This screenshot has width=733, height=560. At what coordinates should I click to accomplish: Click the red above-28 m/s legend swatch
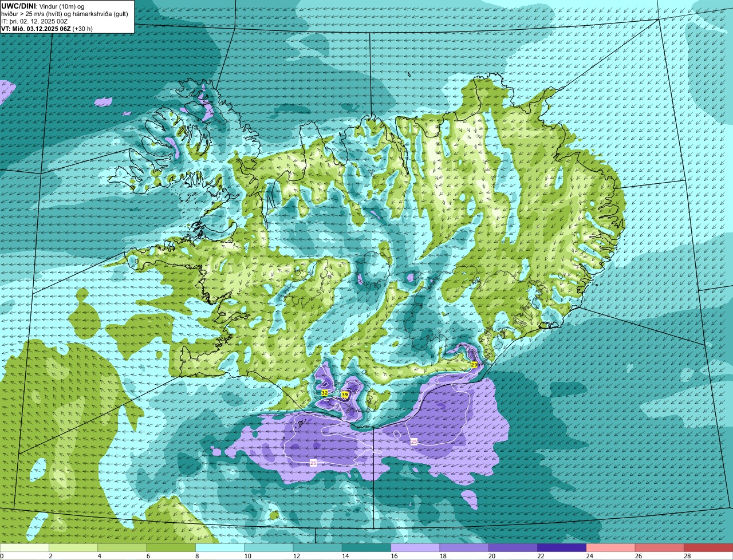click(x=708, y=548)
